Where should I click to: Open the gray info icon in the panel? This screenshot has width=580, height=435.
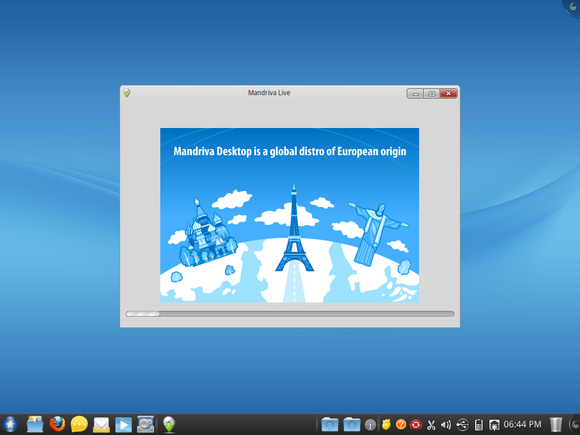click(370, 425)
